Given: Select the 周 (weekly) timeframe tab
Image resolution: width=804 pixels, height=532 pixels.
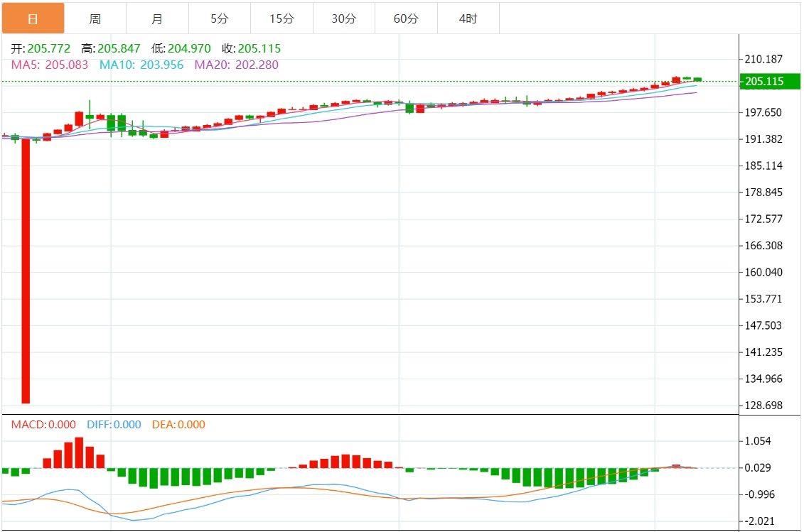Looking at the screenshot, I should click(x=95, y=18).
